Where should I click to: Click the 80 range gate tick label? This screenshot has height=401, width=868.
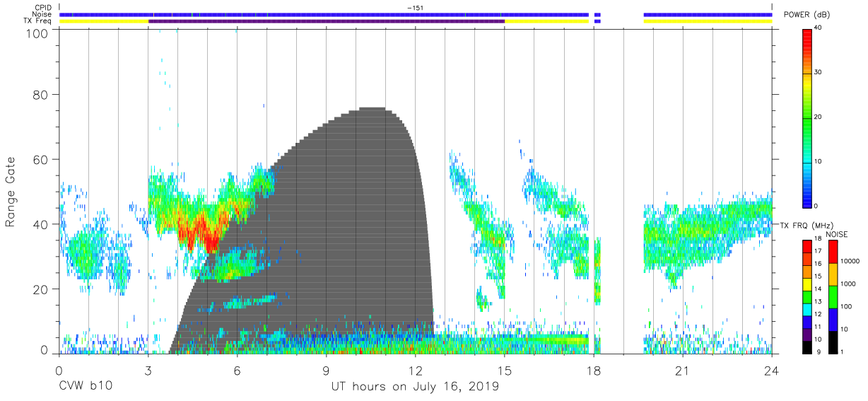point(40,95)
